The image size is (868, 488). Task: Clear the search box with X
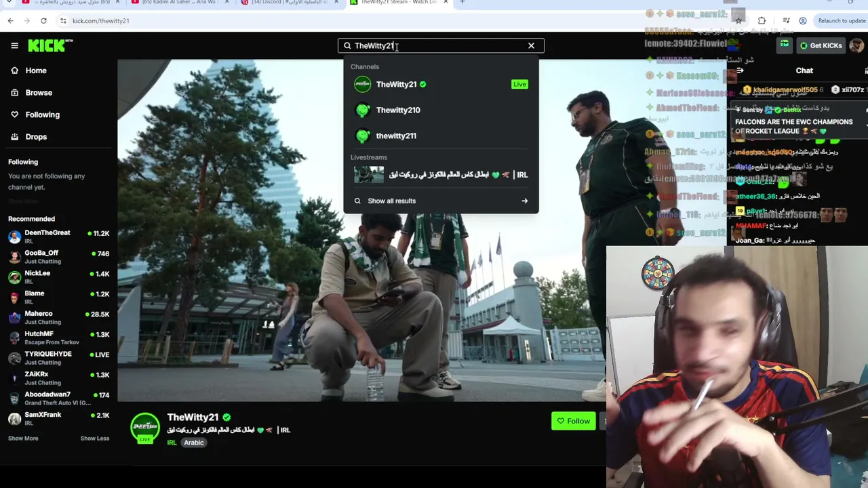531,45
